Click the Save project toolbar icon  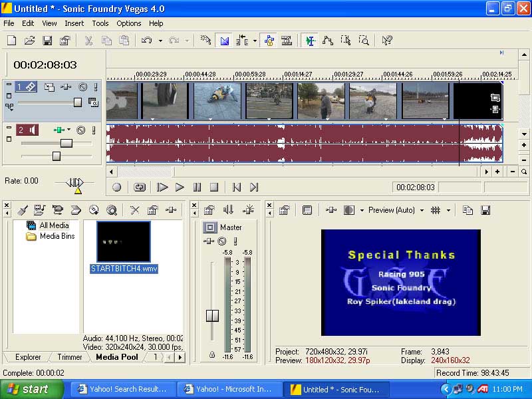47,41
